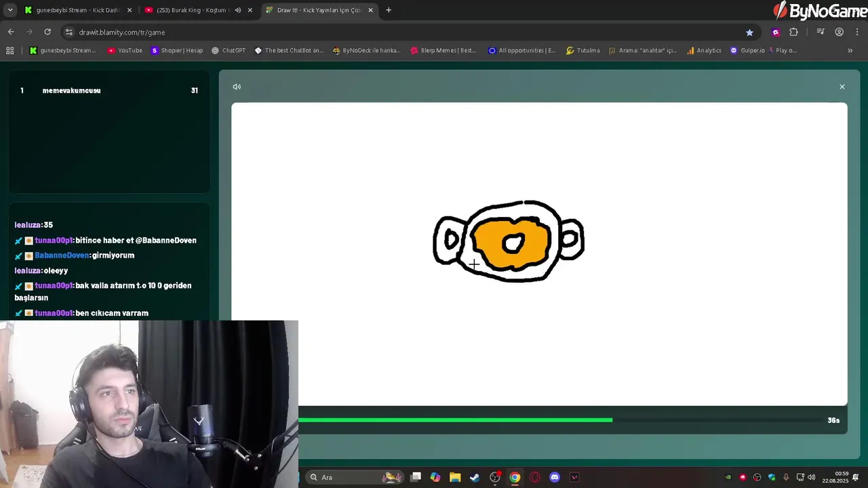The height and width of the screenshot is (488, 868).
Task: Open system volume speaker tray icon
Action: tap(812, 477)
